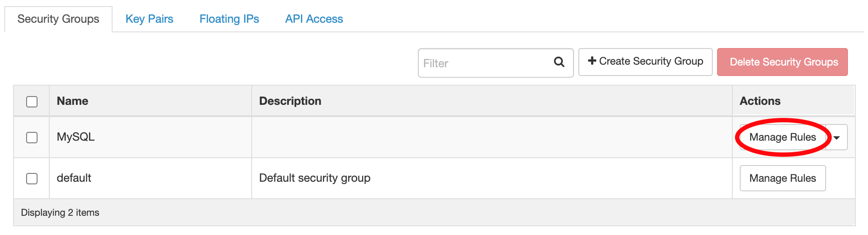This screenshot has height=235, width=868.
Task: Toggle the select-all checkbox in table header
Action: (32, 102)
